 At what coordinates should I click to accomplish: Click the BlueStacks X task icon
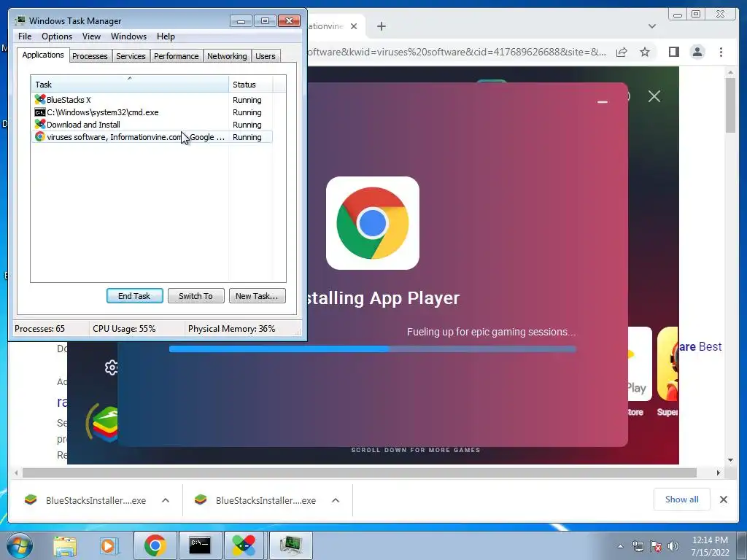coord(40,99)
